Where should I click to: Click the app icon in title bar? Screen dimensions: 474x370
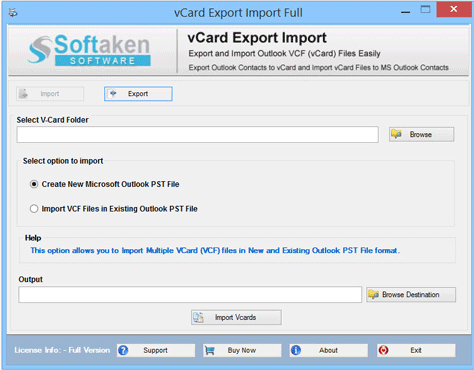(13, 13)
